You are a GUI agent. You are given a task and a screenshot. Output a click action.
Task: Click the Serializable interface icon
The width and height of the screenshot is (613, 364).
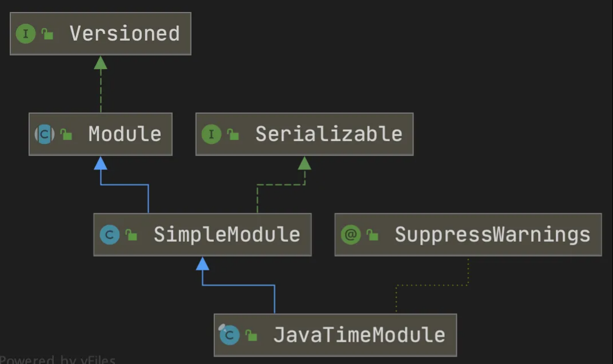211,134
